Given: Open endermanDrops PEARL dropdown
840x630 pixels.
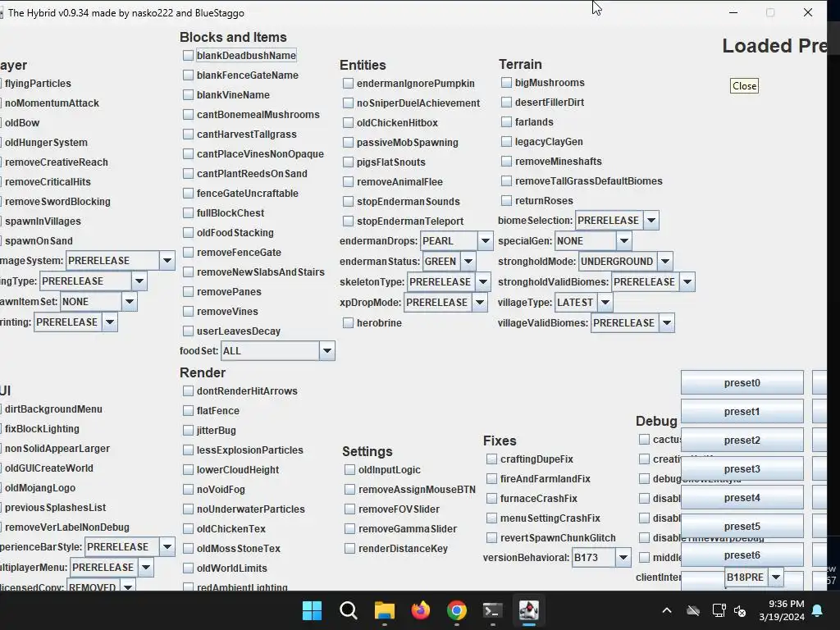Looking at the screenshot, I should point(485,240).
